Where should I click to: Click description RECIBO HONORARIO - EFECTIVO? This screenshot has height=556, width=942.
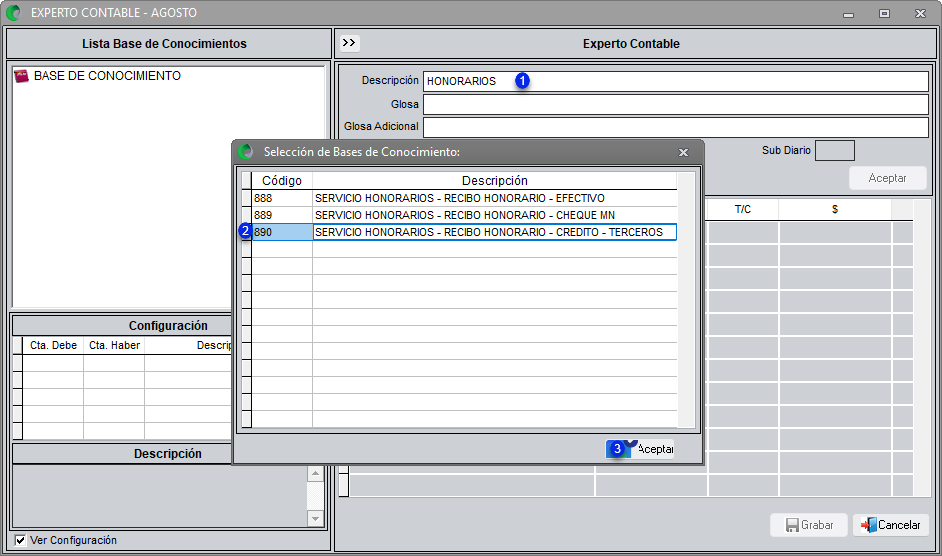[x=494, y=198]
